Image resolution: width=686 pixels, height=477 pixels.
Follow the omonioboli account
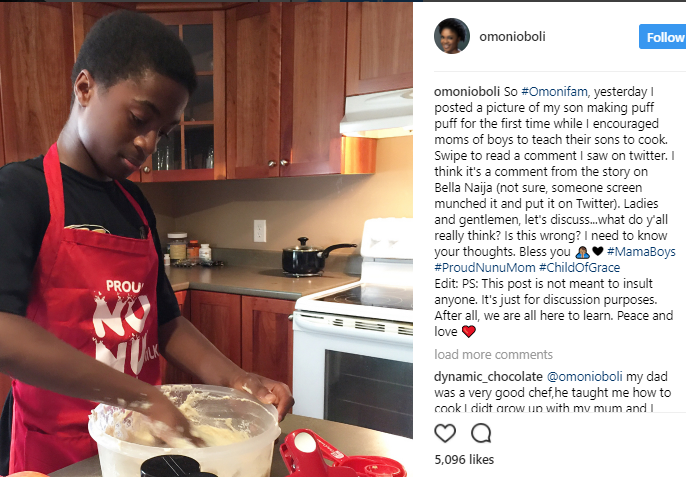[x=663, y=37]
